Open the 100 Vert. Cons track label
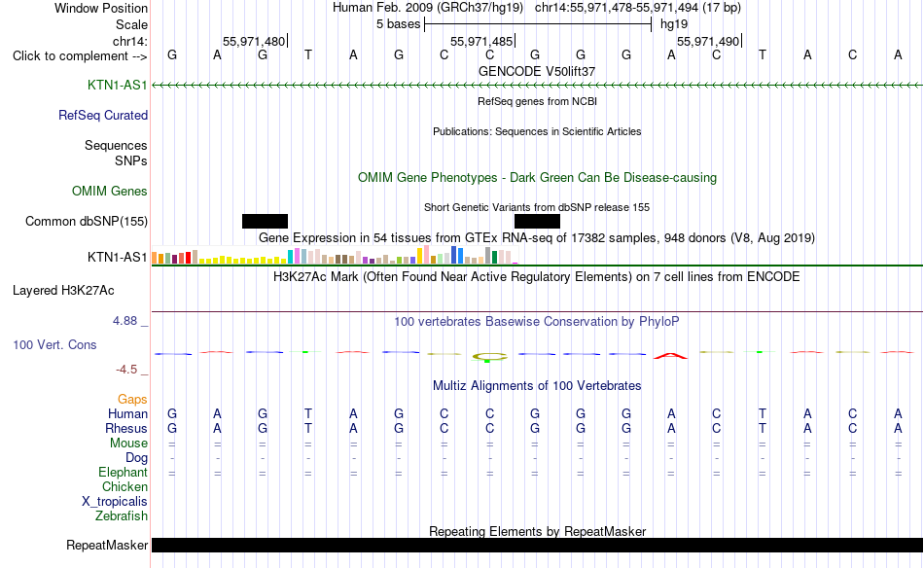Screen dimensions: 924x568 (54, 345)
